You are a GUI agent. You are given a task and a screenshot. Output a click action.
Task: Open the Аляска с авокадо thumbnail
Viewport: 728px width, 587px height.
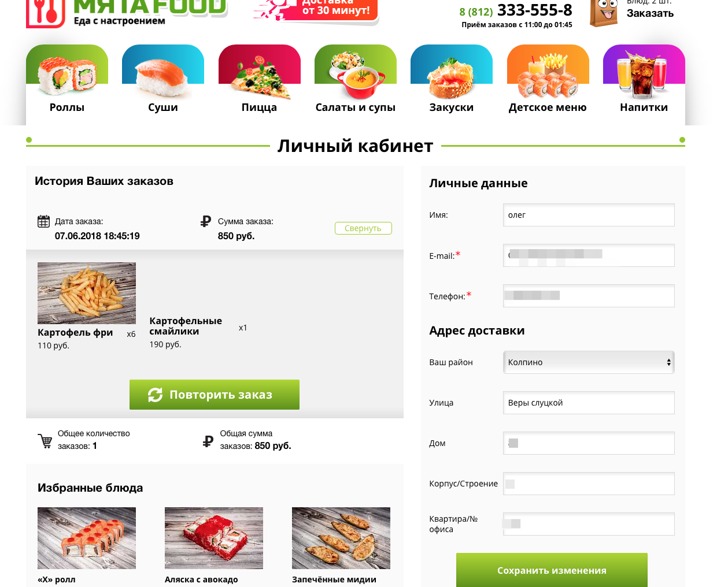point(214,538)
